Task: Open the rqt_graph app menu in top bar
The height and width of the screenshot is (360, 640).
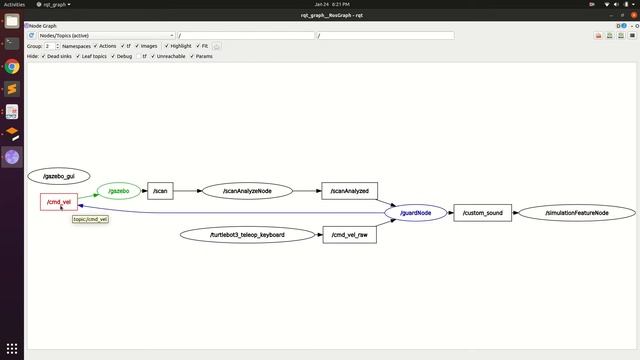Action: 53,4
